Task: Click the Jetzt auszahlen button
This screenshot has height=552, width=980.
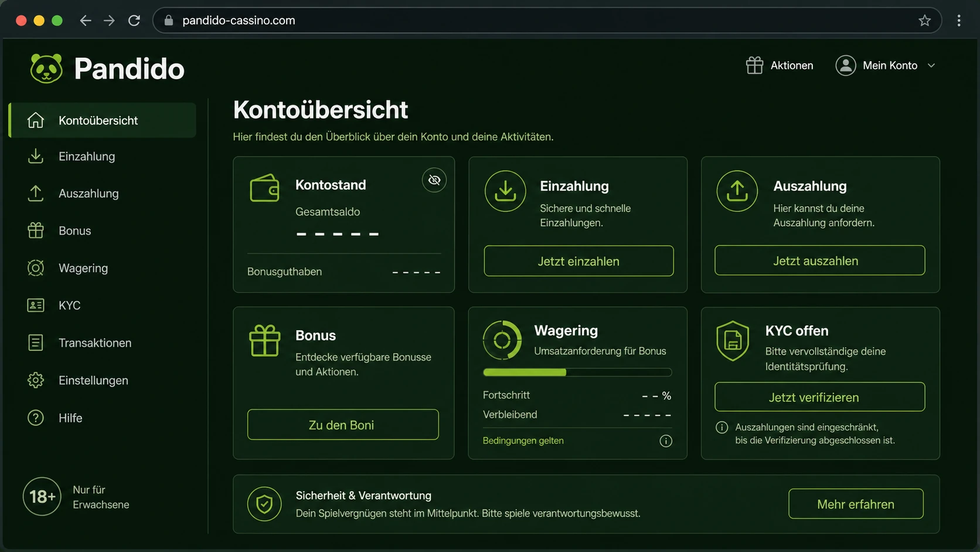Action: pos(819,260)
